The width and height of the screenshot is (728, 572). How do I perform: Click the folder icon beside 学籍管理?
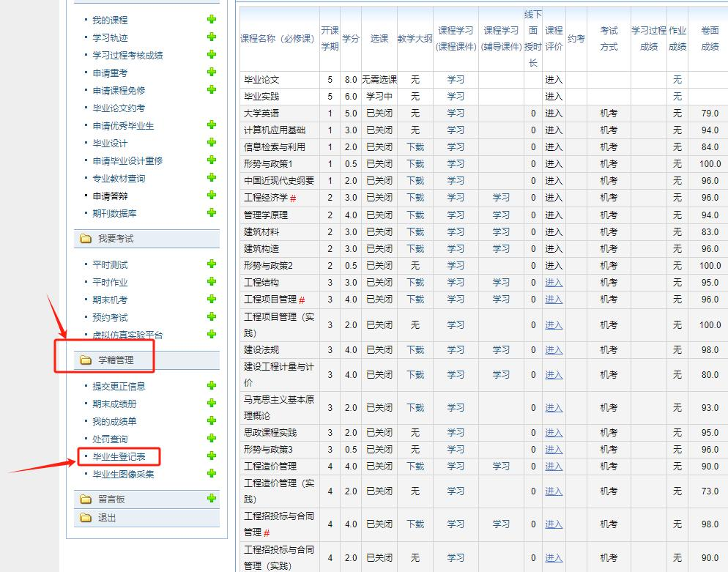86,360
